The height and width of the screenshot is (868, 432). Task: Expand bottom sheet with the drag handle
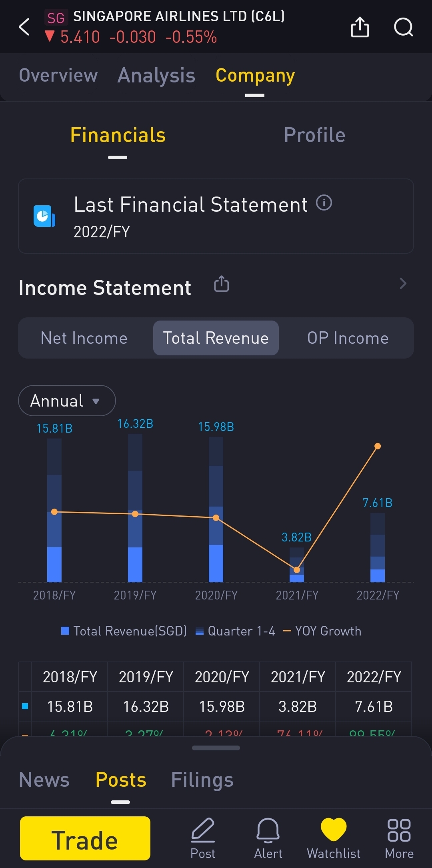tap(216, 748)
